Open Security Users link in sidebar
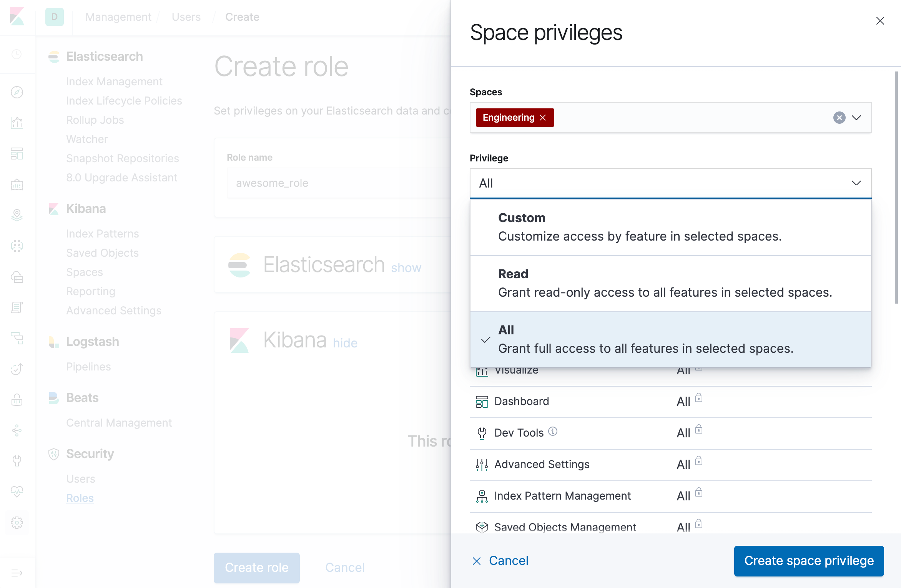This screenshot has height=588, width=901. tap(81, 479)
